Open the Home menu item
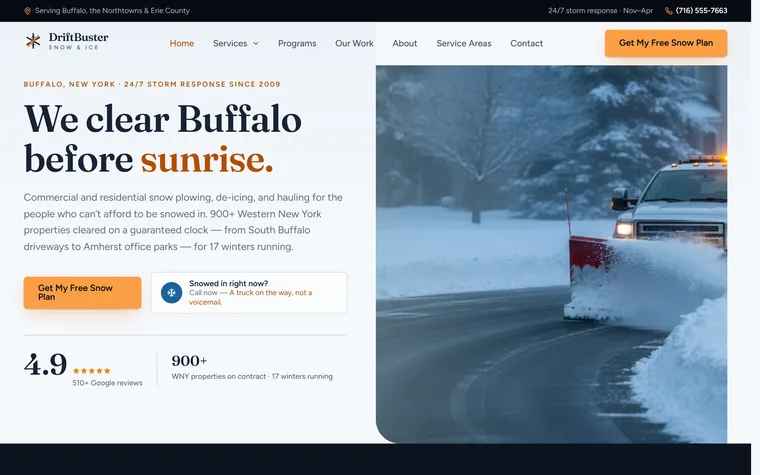The image size is (760, 475). click(x=182, y=43)
